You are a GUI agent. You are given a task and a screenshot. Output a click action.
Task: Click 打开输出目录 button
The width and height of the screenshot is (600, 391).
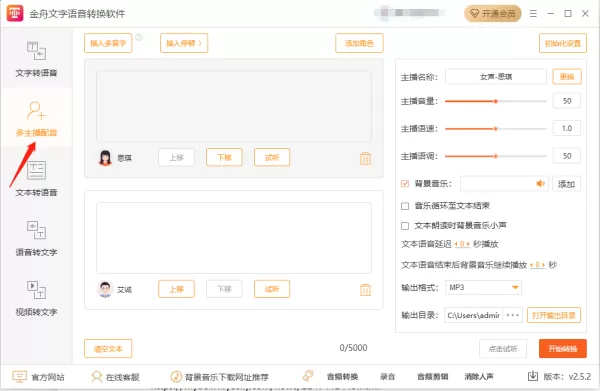[554, 315]
